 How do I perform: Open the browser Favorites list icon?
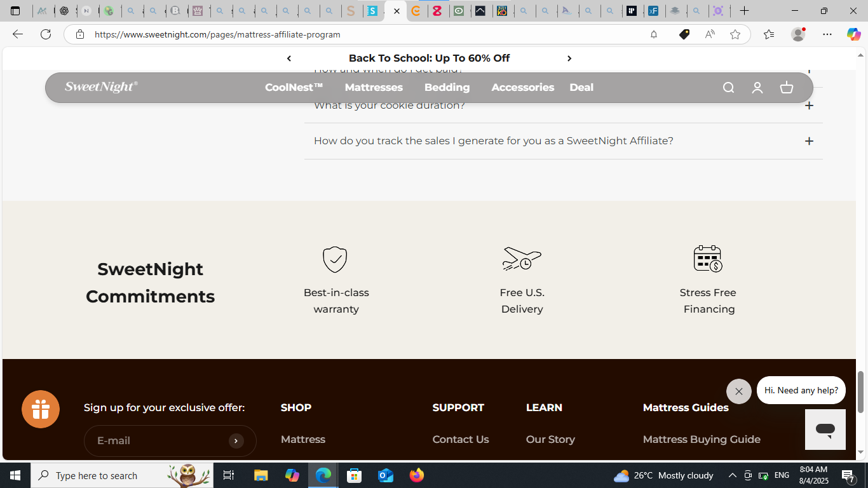[769, 34]
